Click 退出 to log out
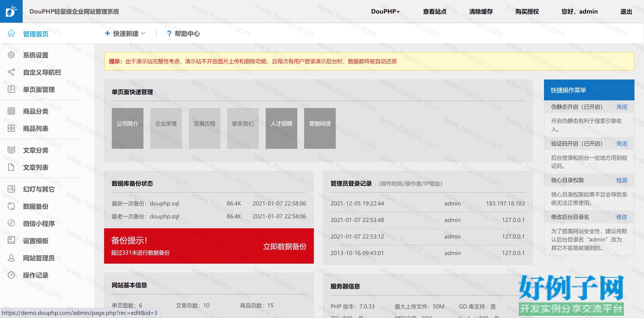Viewport: 644px width, 318px height. pos(626,12)
